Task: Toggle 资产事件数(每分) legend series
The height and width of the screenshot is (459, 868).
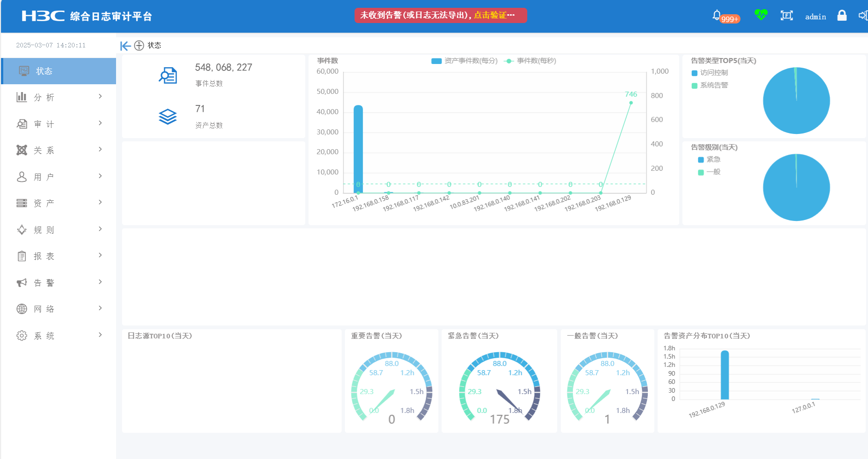Action: click(x=464, y=61)
